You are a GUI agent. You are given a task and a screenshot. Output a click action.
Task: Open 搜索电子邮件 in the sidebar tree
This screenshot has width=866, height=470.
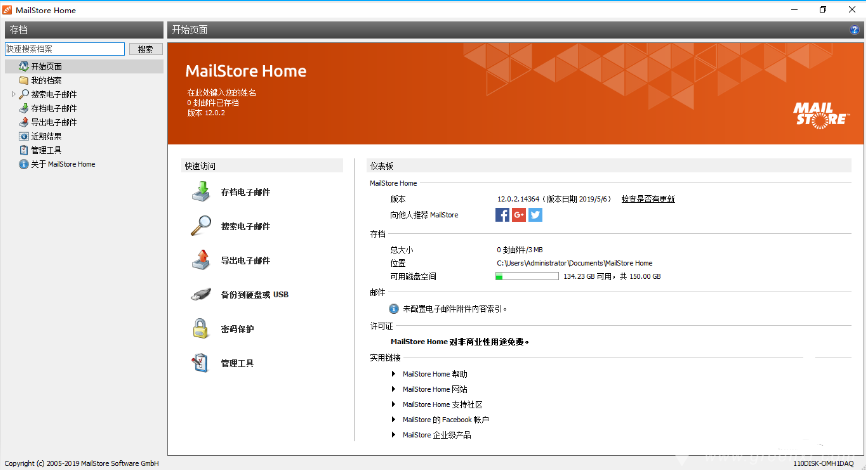pyautogui.click(x=54, y=94)
